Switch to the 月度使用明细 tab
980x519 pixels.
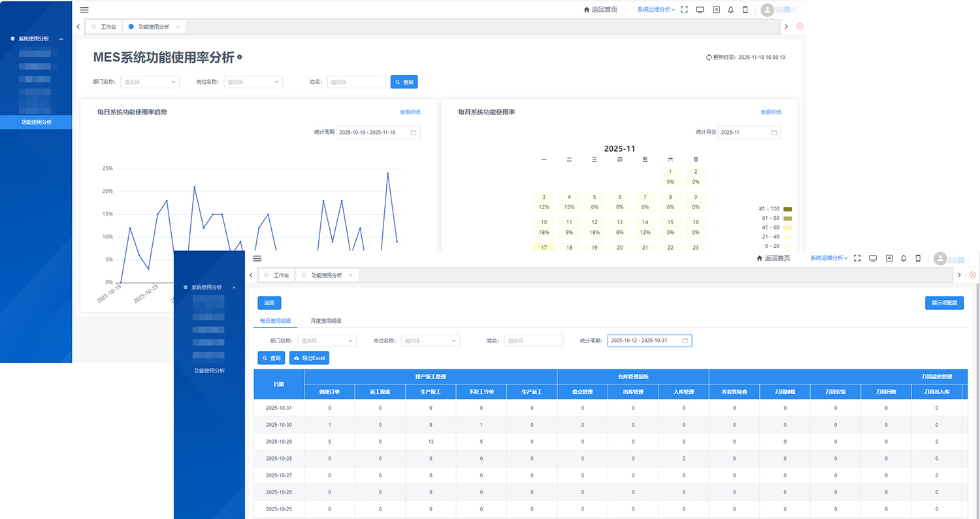326,321
